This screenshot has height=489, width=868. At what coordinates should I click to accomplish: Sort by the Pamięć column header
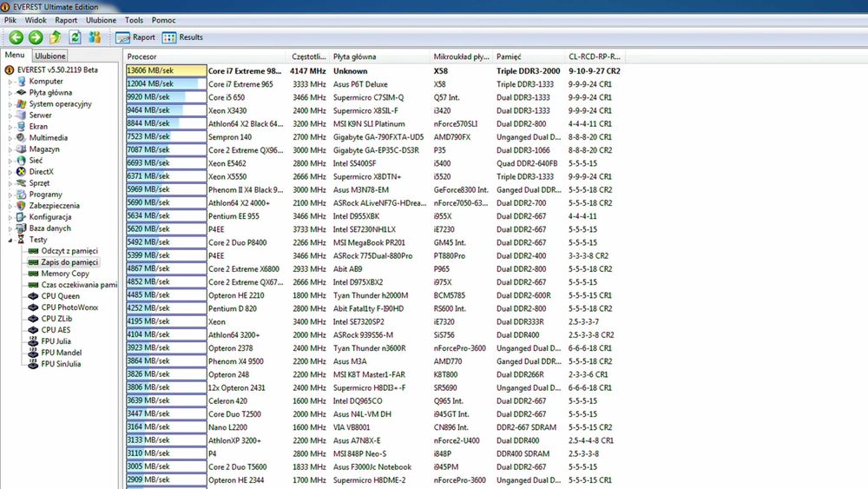pyautogui.click(x=529, y=56)
